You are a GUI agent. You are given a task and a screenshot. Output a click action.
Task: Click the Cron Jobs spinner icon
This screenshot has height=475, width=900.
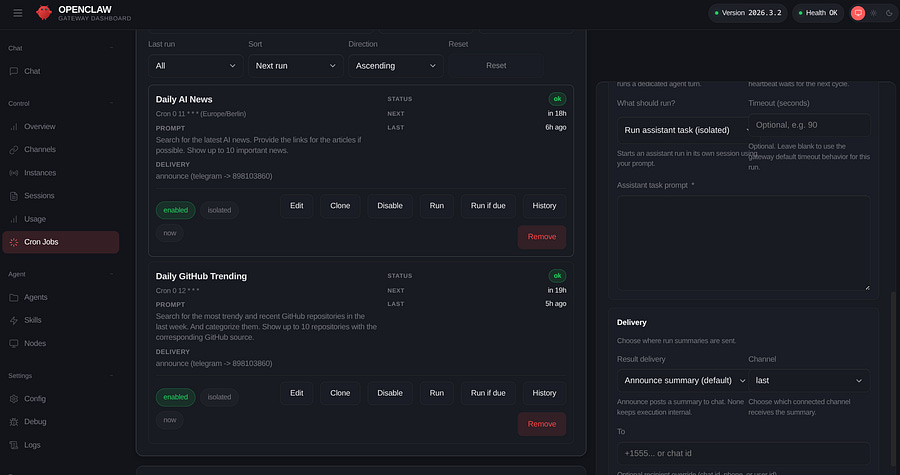(x=14, y=242)
